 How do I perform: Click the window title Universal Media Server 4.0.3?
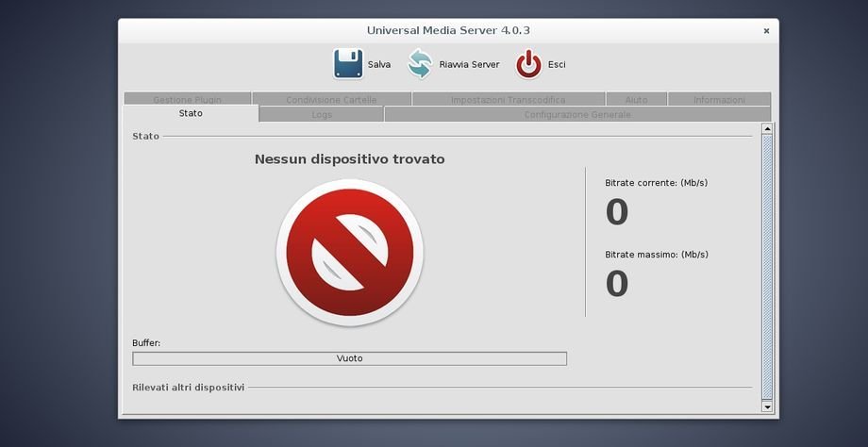(x=448, y=30)
